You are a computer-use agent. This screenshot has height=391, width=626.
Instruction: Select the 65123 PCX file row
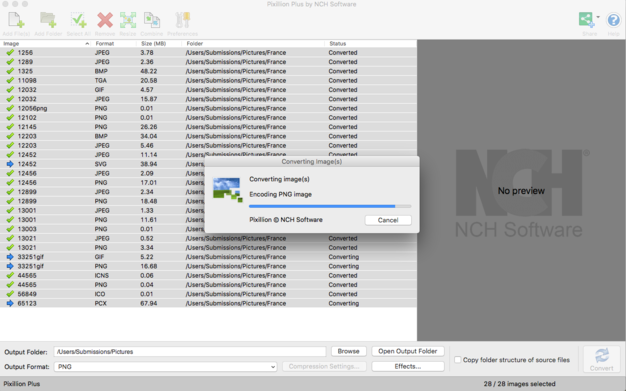(208, 303)
